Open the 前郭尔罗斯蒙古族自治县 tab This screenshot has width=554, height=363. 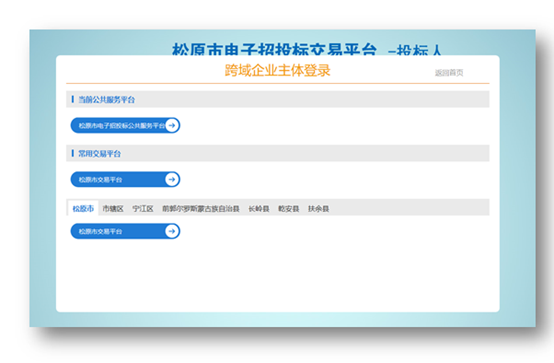201,209
